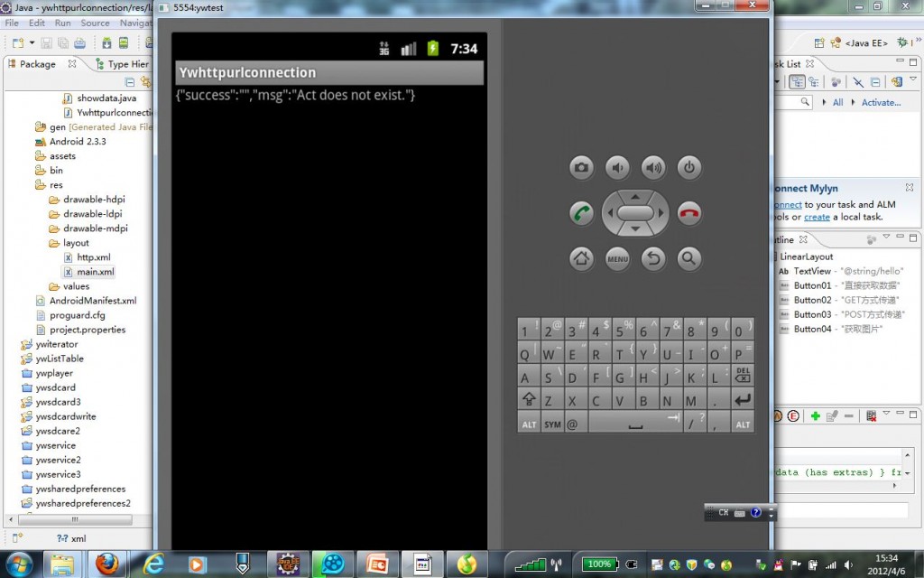924x578 pixels.
Task: Click the emulator search button
Action: click(x=688, y=258)
